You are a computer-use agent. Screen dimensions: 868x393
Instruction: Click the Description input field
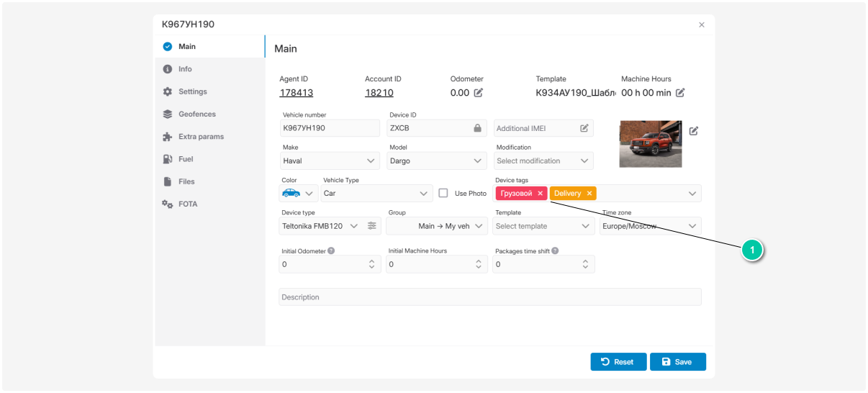point(489,297)
